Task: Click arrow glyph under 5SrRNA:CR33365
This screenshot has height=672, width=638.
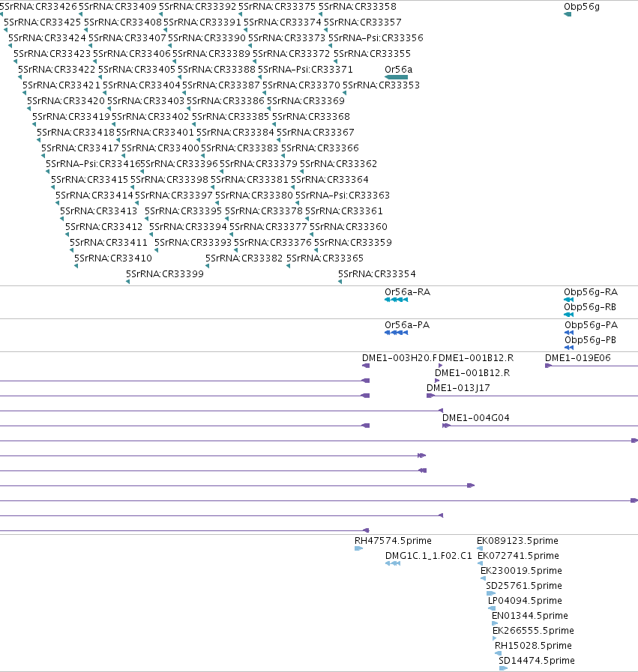Action: [x=288, y=266]
